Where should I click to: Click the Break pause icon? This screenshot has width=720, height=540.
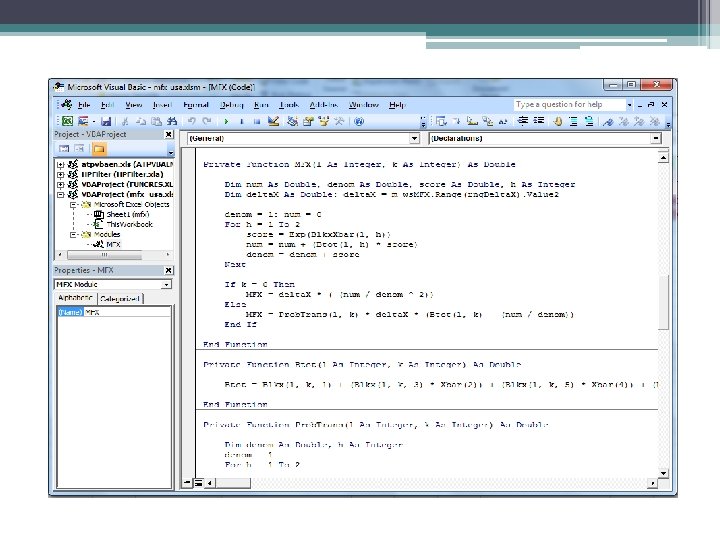[242, 121]
